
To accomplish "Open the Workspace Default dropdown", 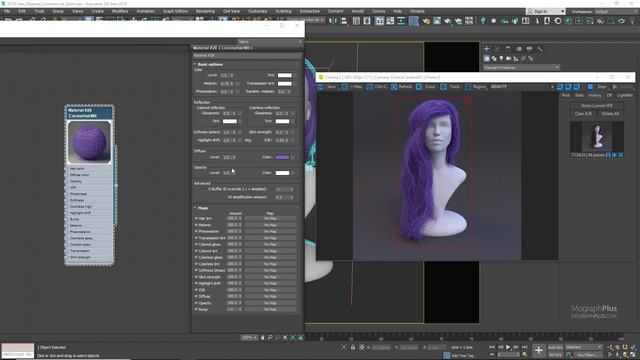I will [x=616, y=11].
